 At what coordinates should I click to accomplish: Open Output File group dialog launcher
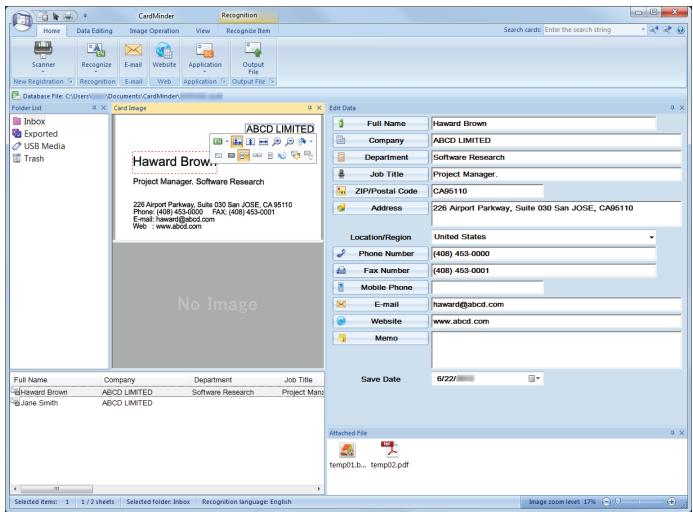(272, 82)
